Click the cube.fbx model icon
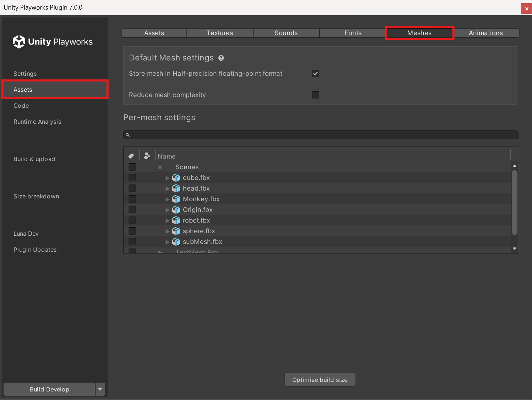 click(x=176, y=178)
